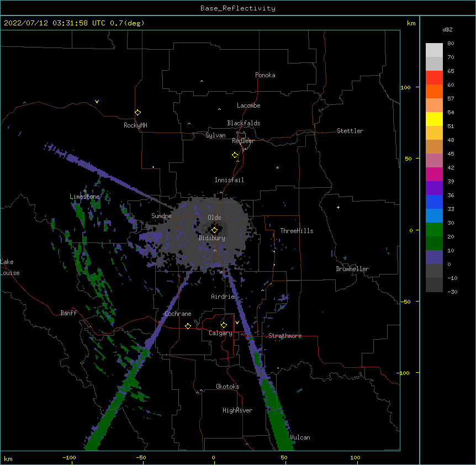476x465 pixels.
Task: Click the yellow diamond marker west of Calgary
Action: [188, 326]
